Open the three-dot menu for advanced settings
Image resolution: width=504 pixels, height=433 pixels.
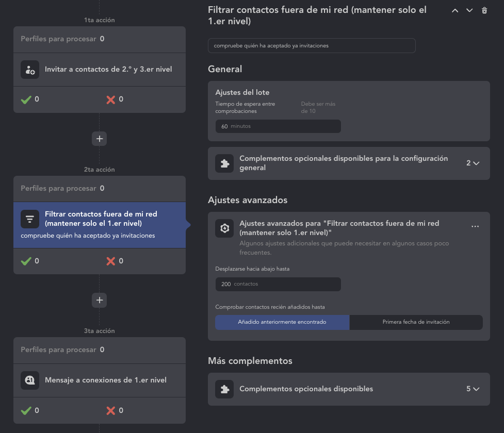tap(475, 226)
